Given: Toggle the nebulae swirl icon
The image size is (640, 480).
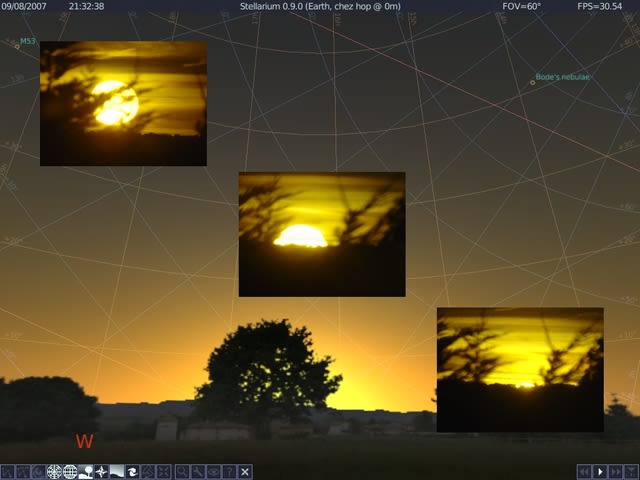Looking at the screenshot, I should [x=132, y=471].
